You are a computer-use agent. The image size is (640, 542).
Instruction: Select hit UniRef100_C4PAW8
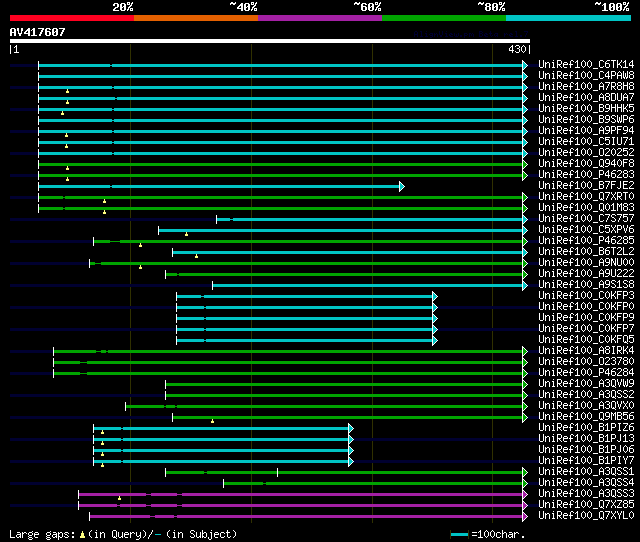click(586, 76)
